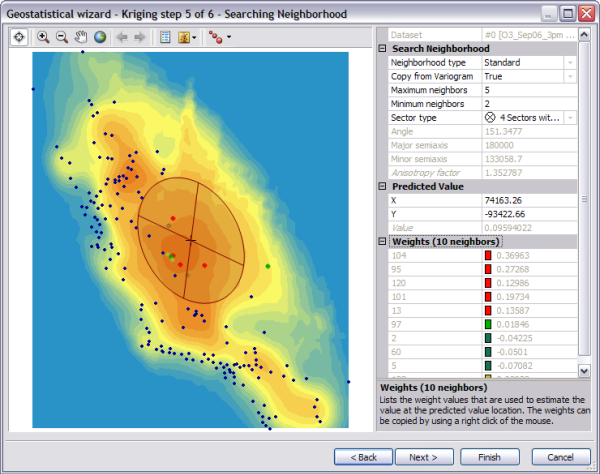Select the neighbor row labeled 13

(x=483, y=310)
